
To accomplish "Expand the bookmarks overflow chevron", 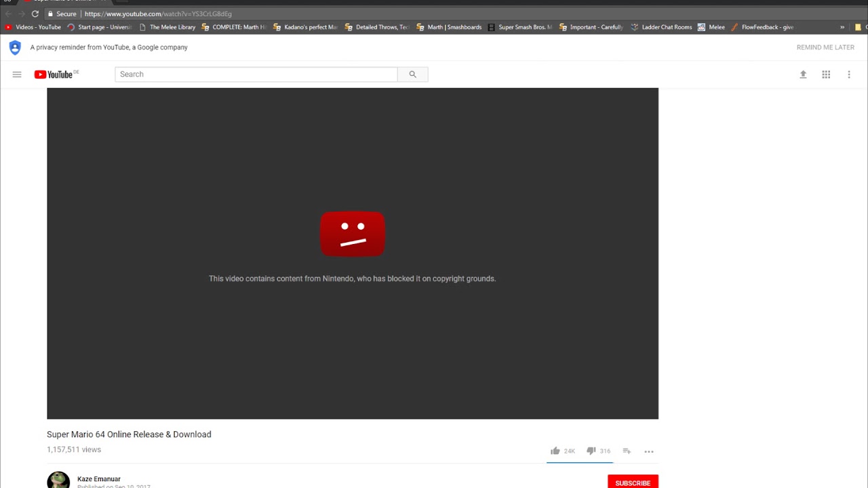I will click(842, 27).
